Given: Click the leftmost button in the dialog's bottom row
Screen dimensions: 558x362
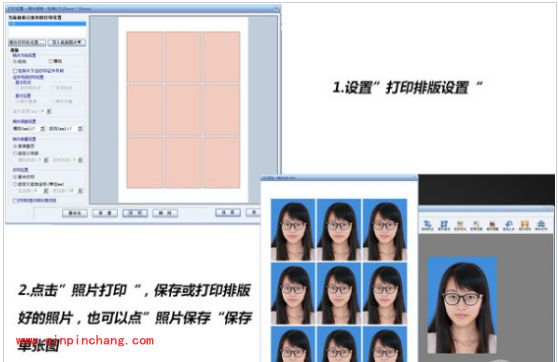Looking at the screenshot, I should coord(75,213).
